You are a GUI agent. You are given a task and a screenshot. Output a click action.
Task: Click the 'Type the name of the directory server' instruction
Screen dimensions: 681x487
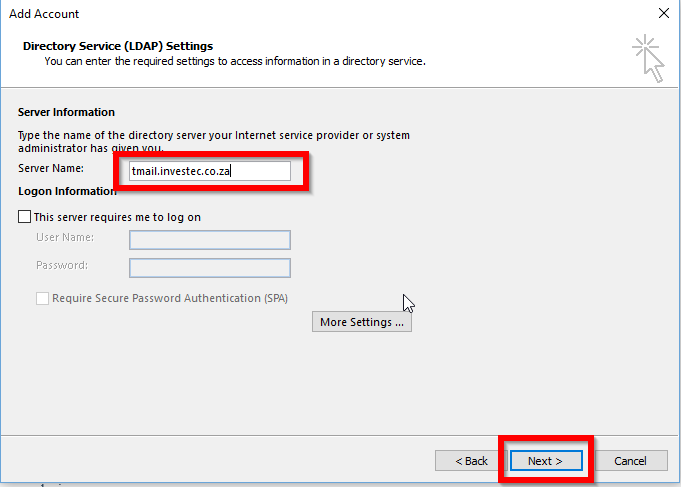tap(214, 135)
